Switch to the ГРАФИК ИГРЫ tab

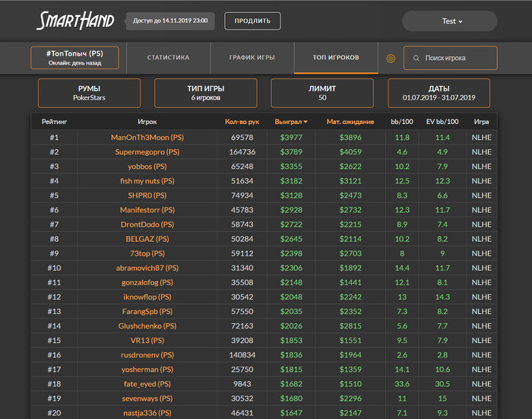pos(252,58)
